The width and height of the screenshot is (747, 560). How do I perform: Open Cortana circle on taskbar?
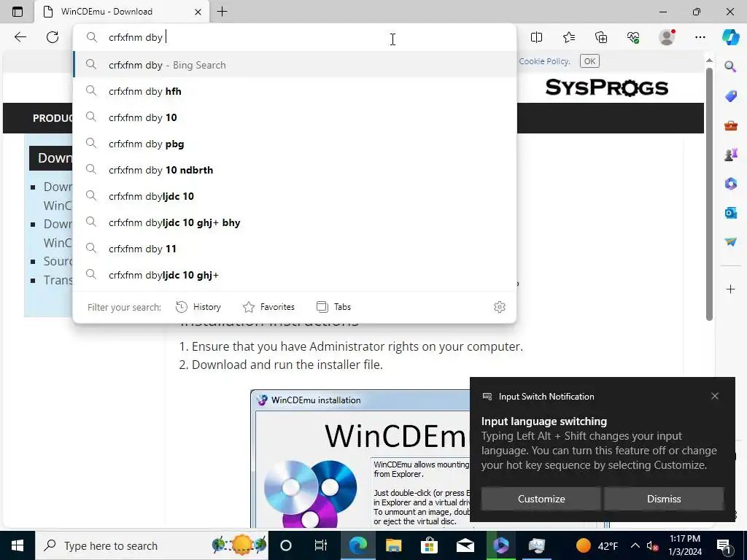(285, 545)
